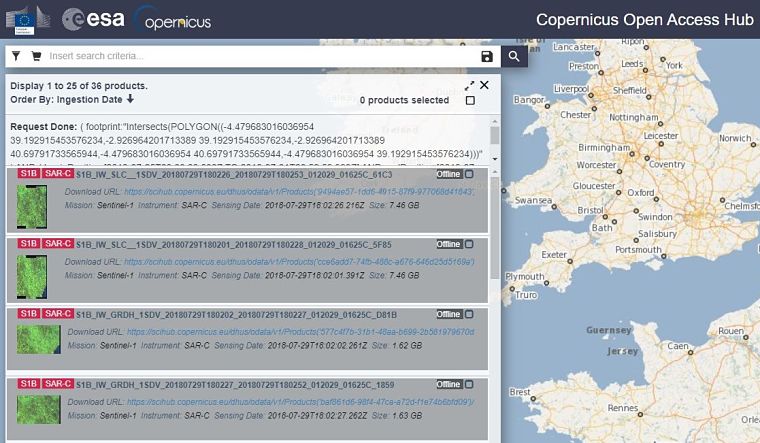This screenshot has width=760, height=443.
Task: Expand the results panel with arrows icon
Action: (469, 86)
